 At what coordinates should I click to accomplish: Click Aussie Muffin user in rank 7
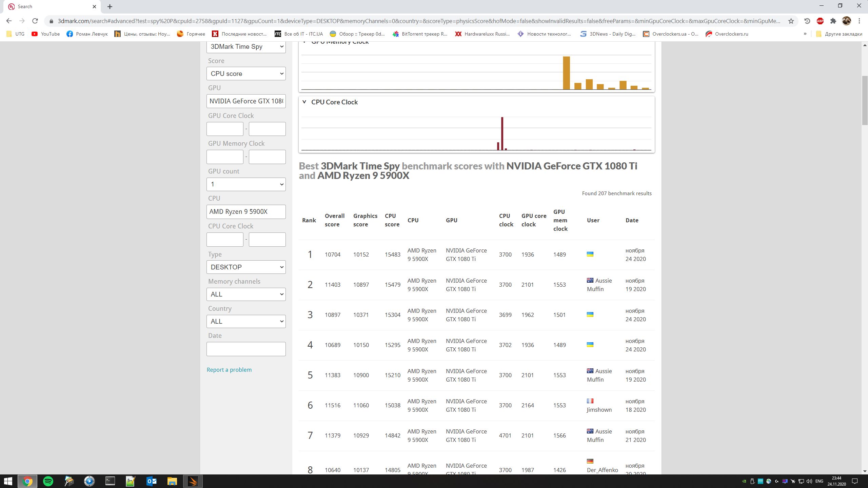click(599, 435)
